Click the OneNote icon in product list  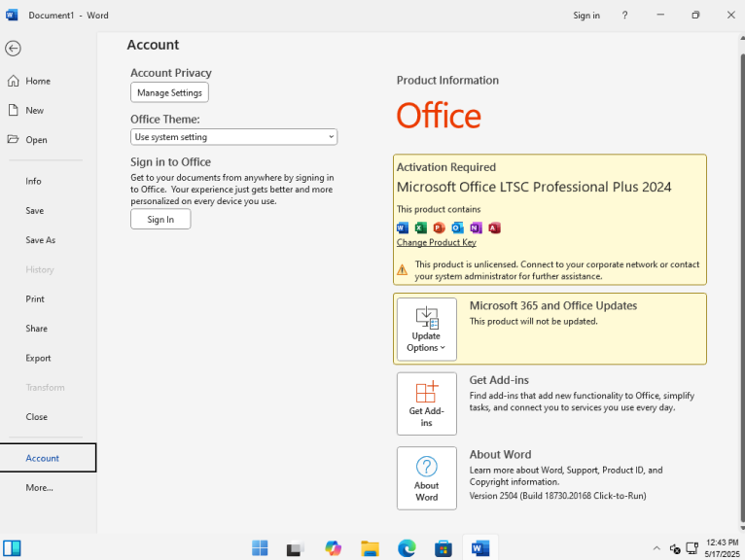476,228
